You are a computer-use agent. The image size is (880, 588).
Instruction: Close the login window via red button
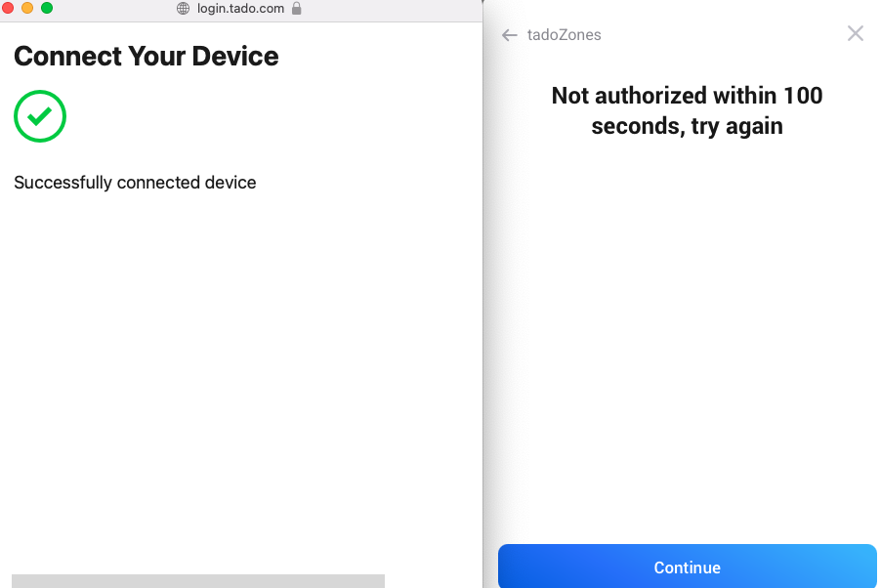pos(7,8)
